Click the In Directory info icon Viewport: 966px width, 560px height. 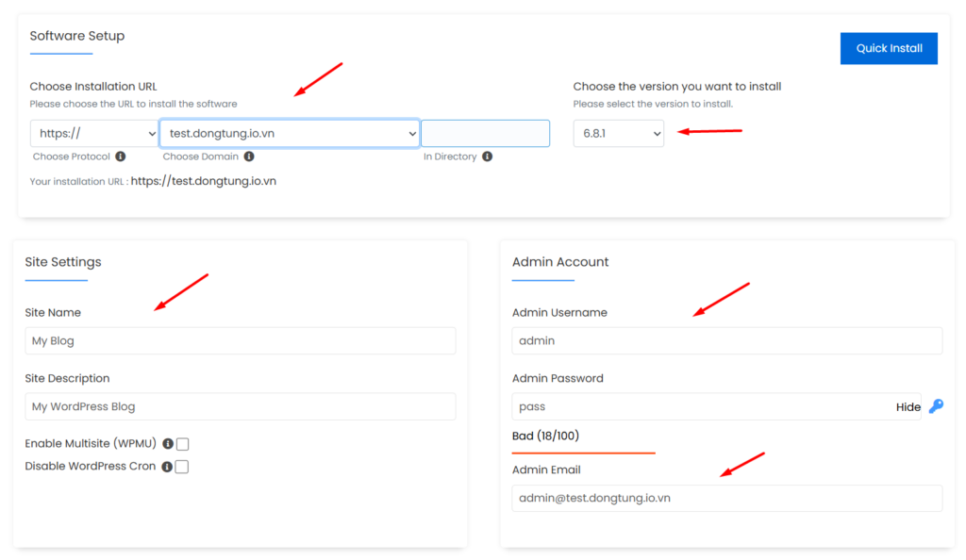coord(488,156)
